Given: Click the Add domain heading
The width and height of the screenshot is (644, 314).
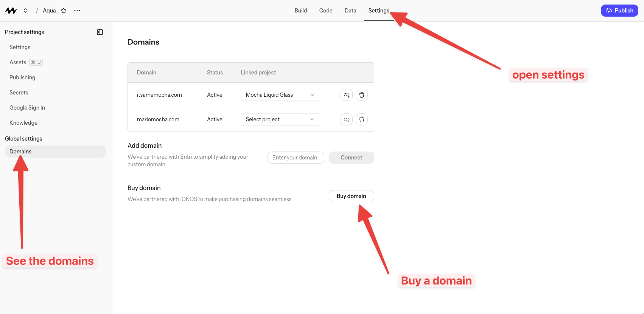Looking at the screenshot, I should pyautogui.click(x=145, y=145).
